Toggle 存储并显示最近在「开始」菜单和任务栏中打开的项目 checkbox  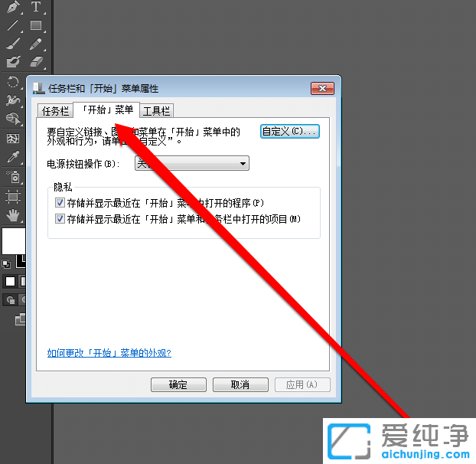[60, 219]
